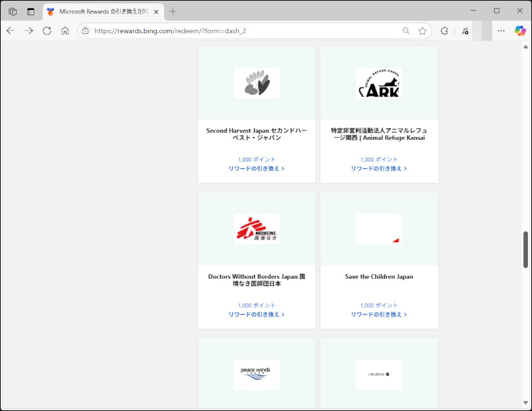Click the browser Forward arrow

[29, 31]
